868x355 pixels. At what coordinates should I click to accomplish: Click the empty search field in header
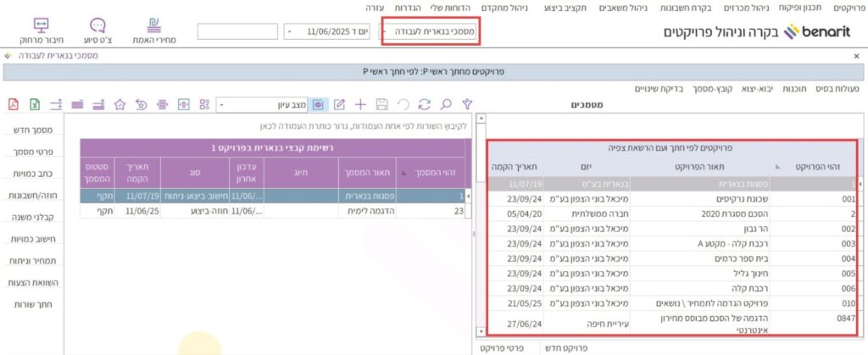[237, 31]
